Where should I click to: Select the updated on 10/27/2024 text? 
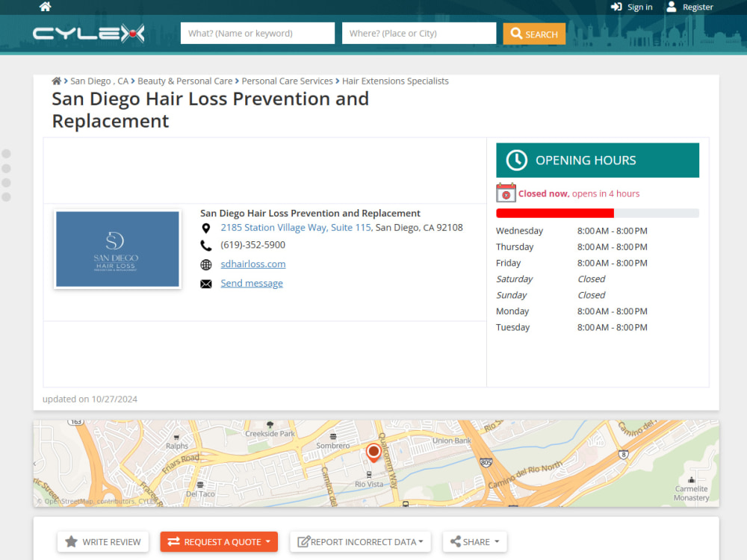coord(90,399)
